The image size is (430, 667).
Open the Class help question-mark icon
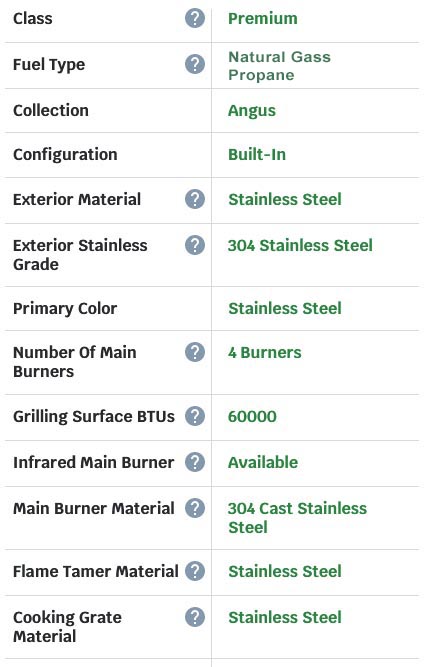click(x=195, y=19)
